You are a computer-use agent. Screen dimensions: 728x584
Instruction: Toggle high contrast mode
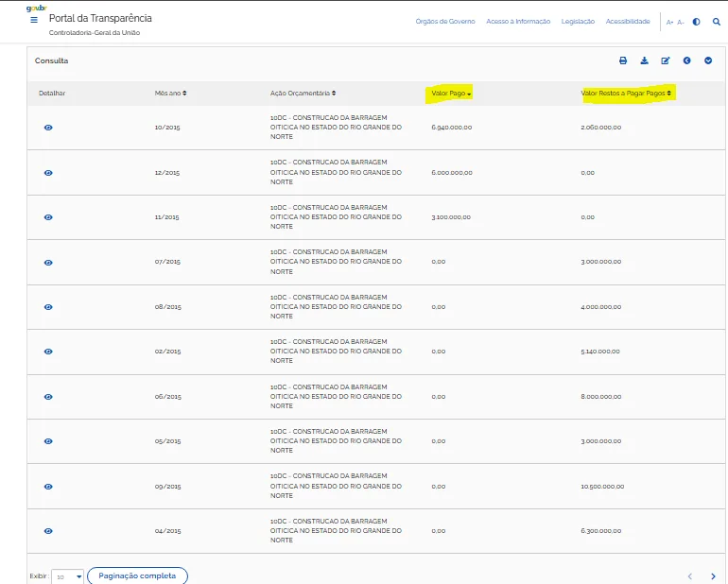(696, 22)
